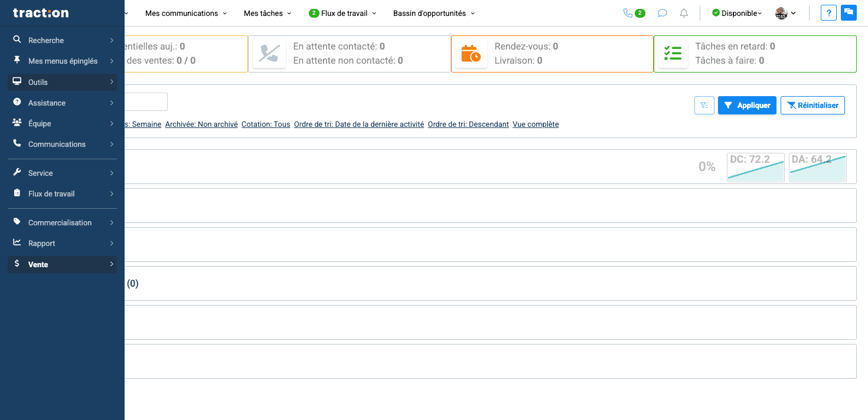Open the user avatar dropdown arrow
Image resolution: width=868 pixels, height=420 pixels.
coord(794,13)
